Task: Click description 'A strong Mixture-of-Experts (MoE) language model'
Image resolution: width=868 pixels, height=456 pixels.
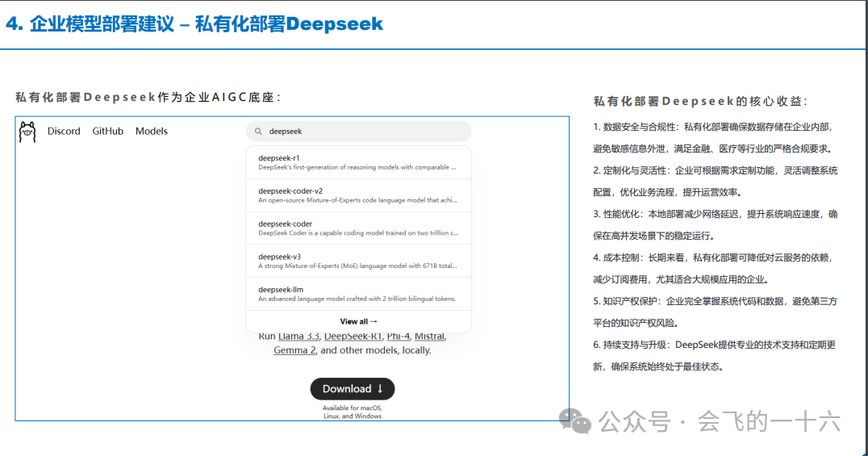Action: click(357, 266)
